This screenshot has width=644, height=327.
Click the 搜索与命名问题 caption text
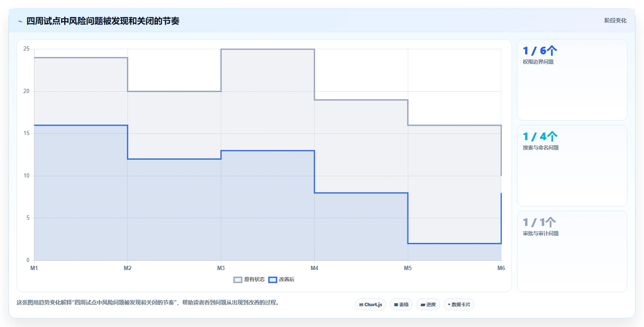541,147
